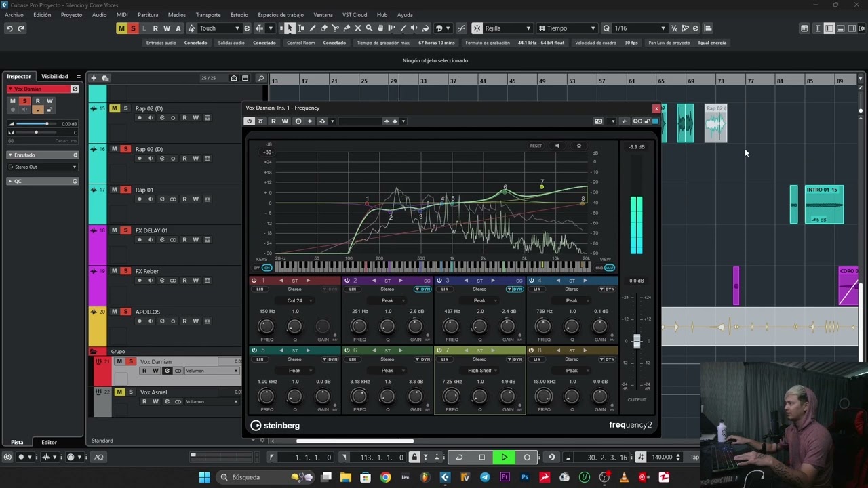The width and height of the screenshot is (868, 488).
Task: Reset the Frequency EQ curve
Action: click(536, 146)
